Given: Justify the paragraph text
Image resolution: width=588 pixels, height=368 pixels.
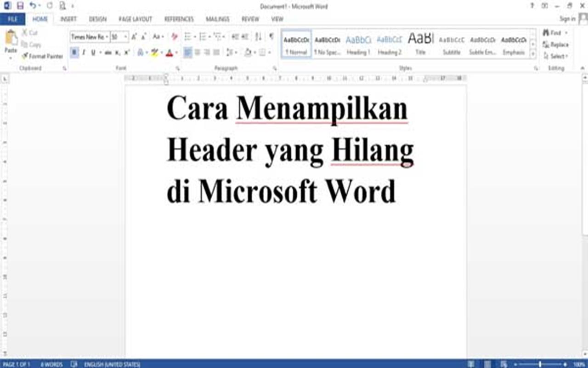Looking at the screenshot, I should pyautogui.click(x=217, y=52).
